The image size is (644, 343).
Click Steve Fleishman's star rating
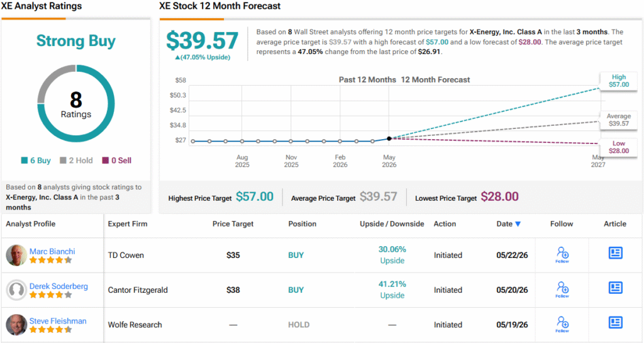[x=50, y=329]
